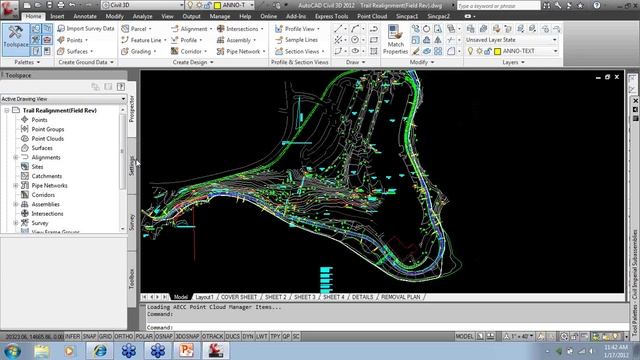Screen dimensions: 640x360
Task: Switch to the Toolbox toolspace tab
Action: (x=132, y=279)
